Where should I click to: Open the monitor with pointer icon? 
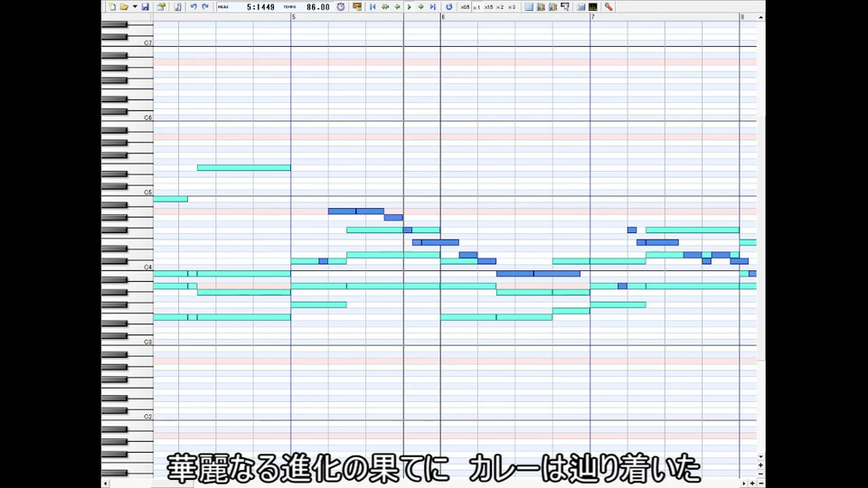[x=564, y=6]
